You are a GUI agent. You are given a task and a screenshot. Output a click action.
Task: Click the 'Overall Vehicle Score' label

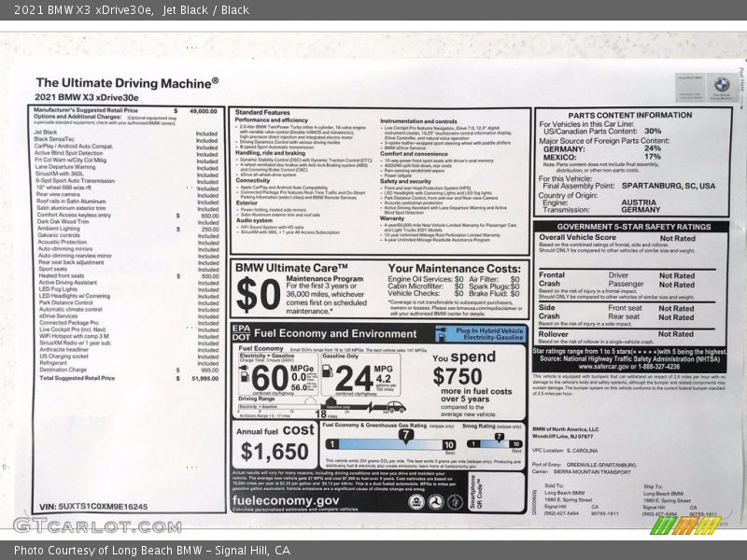tap(577, 237)
